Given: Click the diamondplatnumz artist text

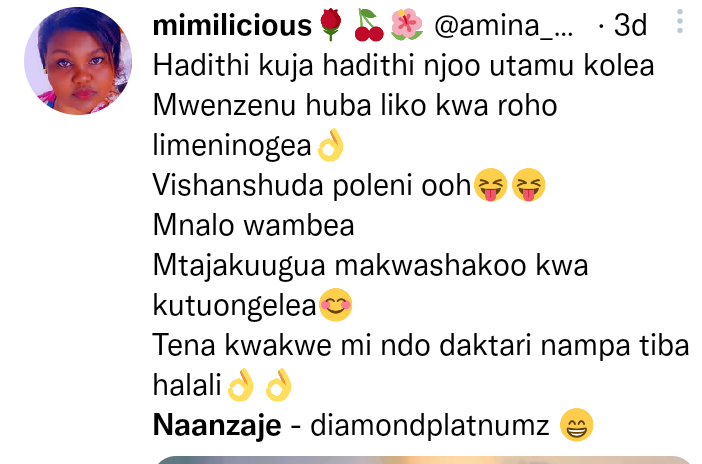Looking at the screenshot, I should (x=430, y=425).
